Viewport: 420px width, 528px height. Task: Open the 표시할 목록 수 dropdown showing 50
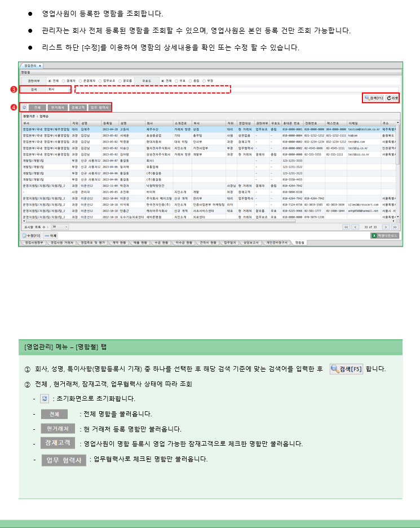coord(60,227)
